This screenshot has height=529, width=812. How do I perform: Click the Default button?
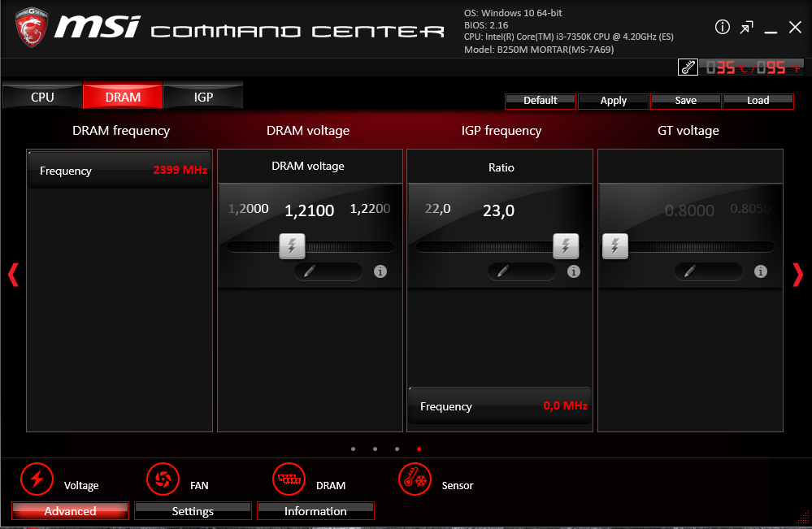(541, 101)
